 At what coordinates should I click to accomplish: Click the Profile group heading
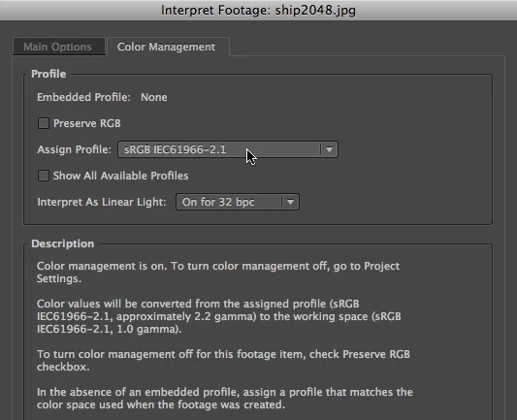pos(48,74)
